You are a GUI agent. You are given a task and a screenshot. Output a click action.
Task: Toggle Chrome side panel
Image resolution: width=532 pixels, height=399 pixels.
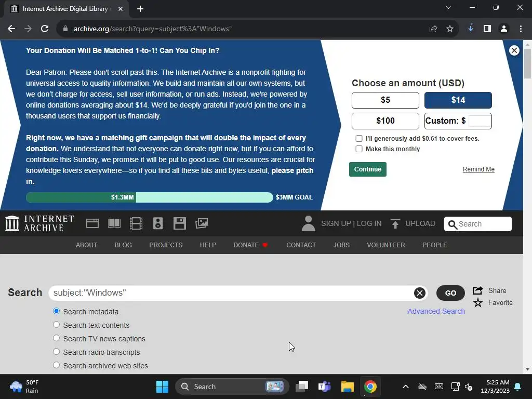[487, 29]
